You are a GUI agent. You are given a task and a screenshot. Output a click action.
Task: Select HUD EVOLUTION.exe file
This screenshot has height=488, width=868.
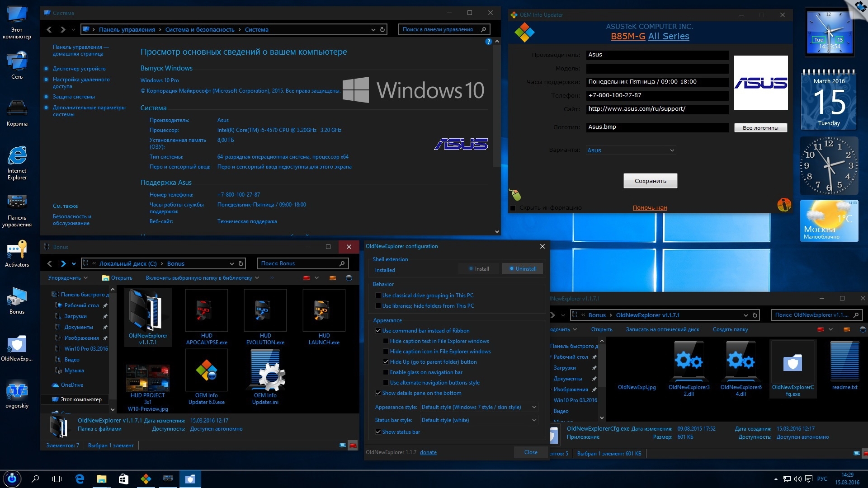click(265, 317)
